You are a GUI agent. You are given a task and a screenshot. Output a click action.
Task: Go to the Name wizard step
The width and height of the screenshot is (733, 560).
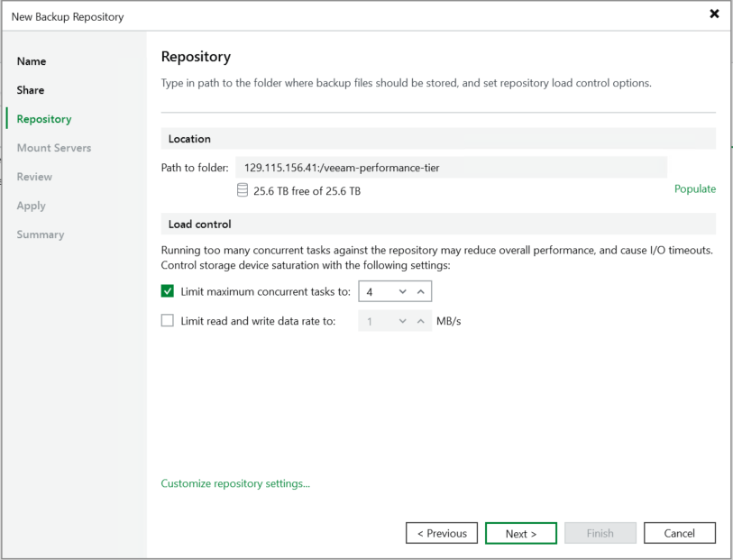tap(32, 61)
